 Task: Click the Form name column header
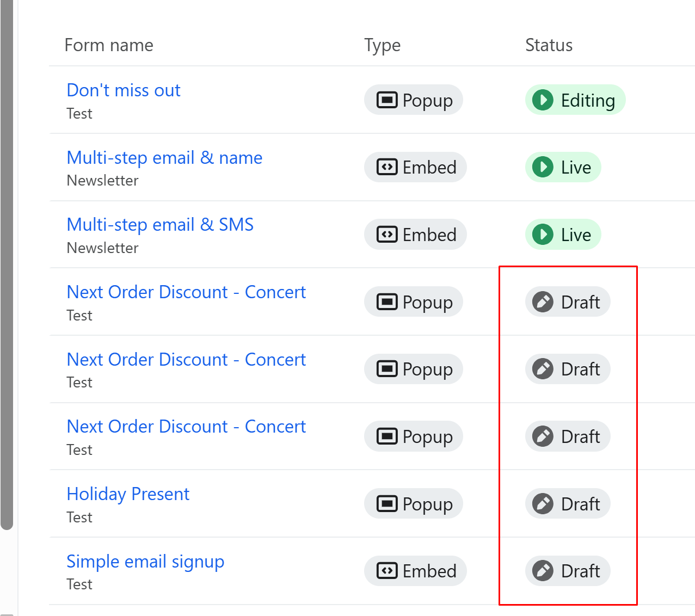109,45
